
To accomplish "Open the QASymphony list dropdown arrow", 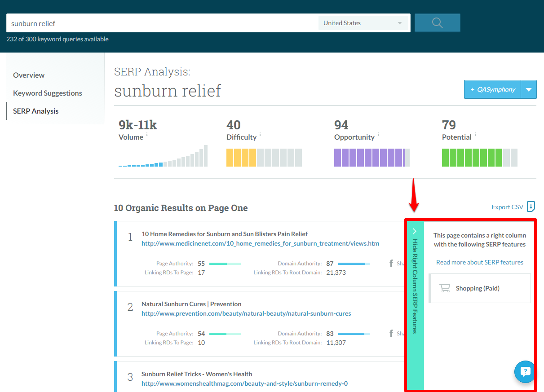I will 529,89.
